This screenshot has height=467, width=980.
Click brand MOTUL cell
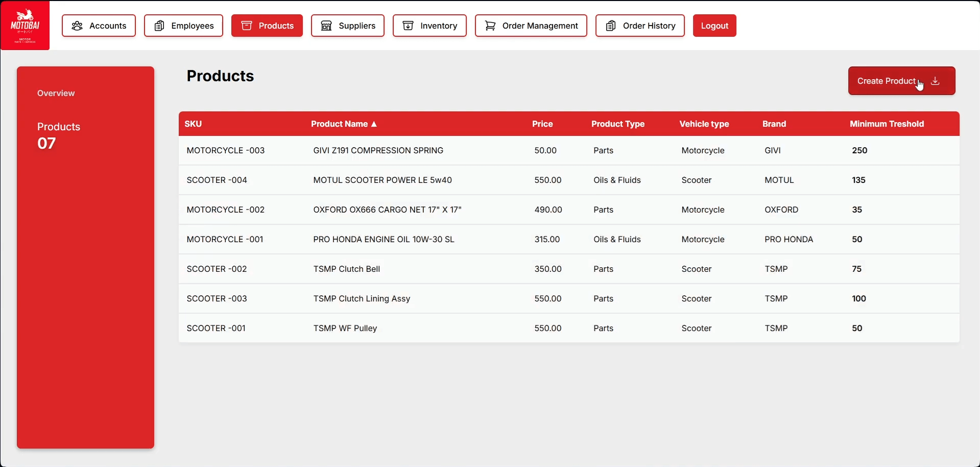(779, 180)
